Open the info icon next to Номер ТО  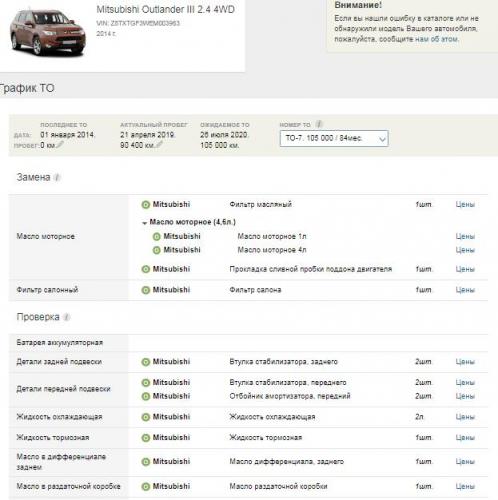click(x=319, y=124)
